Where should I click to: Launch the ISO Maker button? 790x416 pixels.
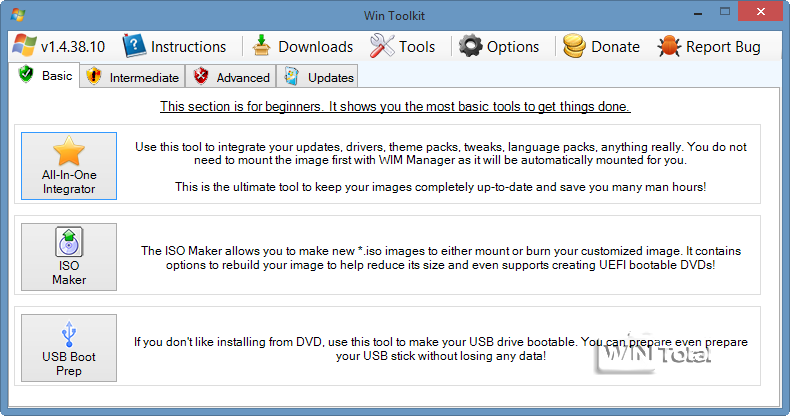[69, 257]
